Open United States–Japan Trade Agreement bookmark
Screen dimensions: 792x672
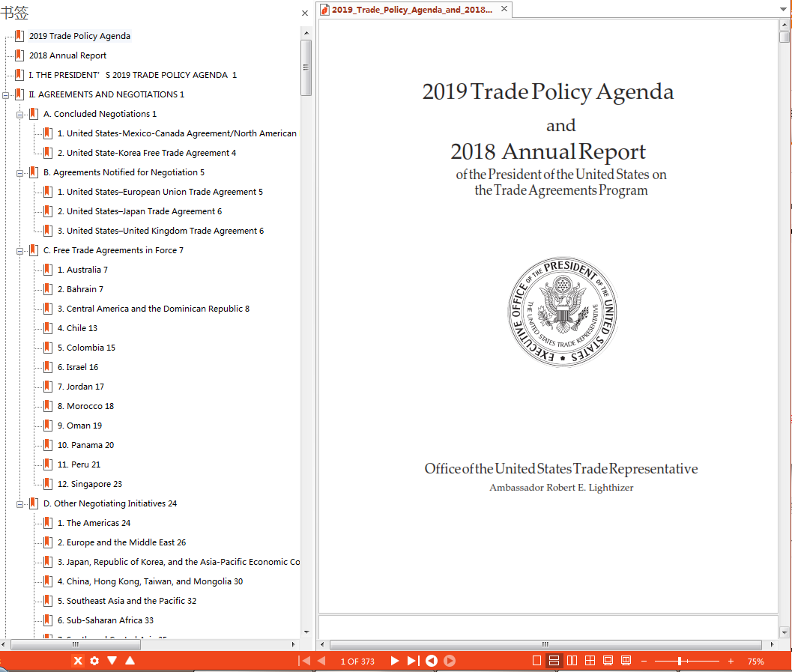pyautogui.click(x=139, y=211)
